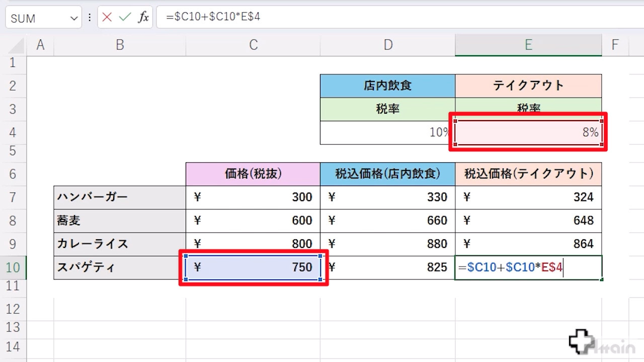Select row 14 header
Viewport: 644px width, 362px height.
tap(13, 347)
